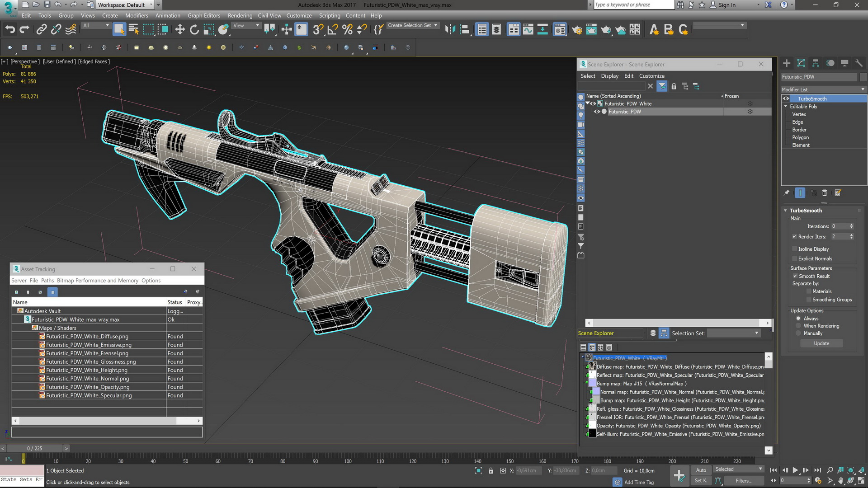Open the All selection filter dropdown
The image size is (868, 488).
(96, 26)
